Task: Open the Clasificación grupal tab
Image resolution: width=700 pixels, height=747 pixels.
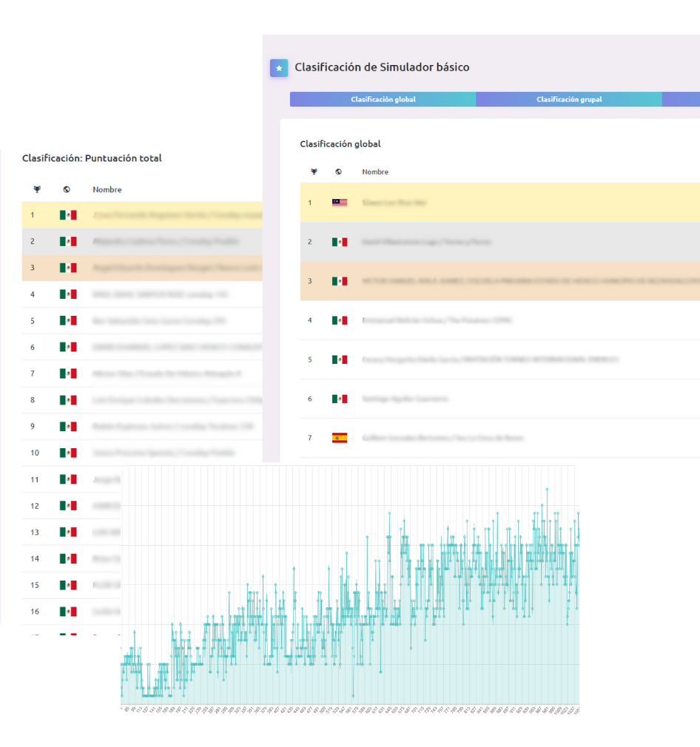Action: 568,99
